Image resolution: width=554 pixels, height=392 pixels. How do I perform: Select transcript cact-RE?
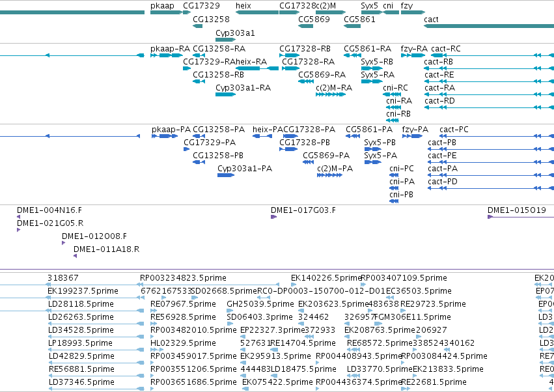coord(490,81)
